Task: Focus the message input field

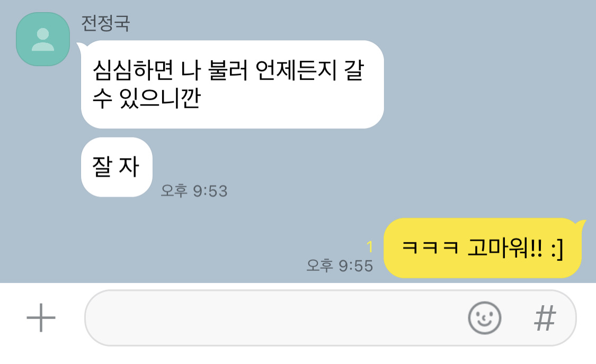Action: [x=330, y=317]
